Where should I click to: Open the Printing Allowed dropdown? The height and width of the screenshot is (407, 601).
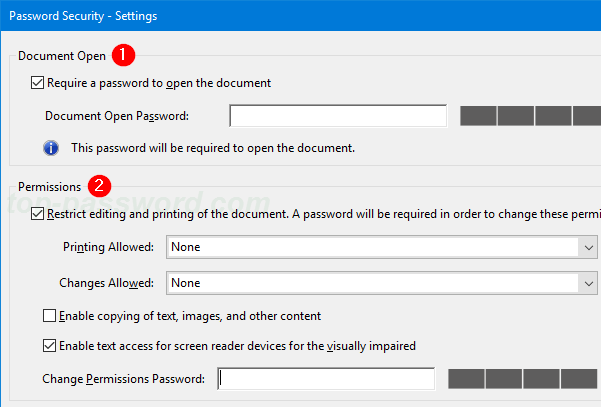(x=382, y=246)
